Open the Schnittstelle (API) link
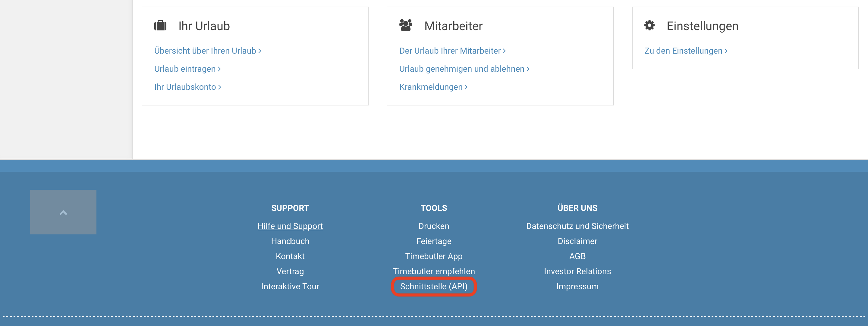This screenshot has height=326, width=868. pos(434,286)
